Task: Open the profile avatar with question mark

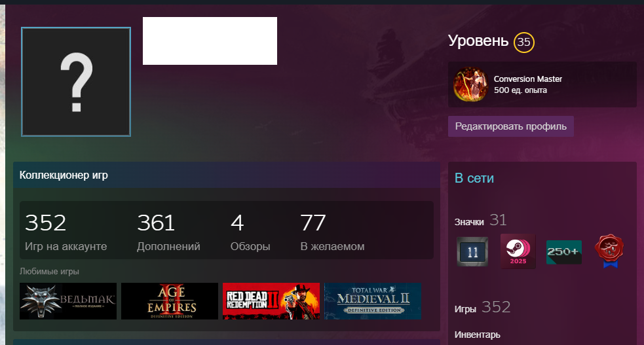Action: pos(76,82)
